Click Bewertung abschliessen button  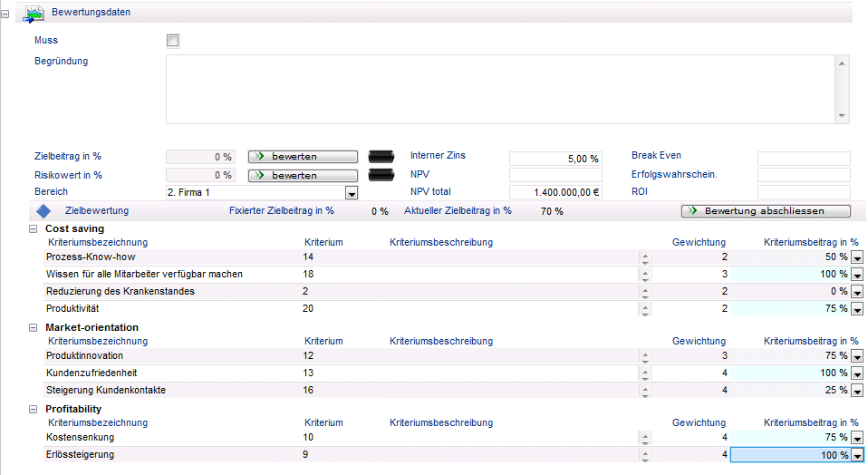(x=766, y=211)
